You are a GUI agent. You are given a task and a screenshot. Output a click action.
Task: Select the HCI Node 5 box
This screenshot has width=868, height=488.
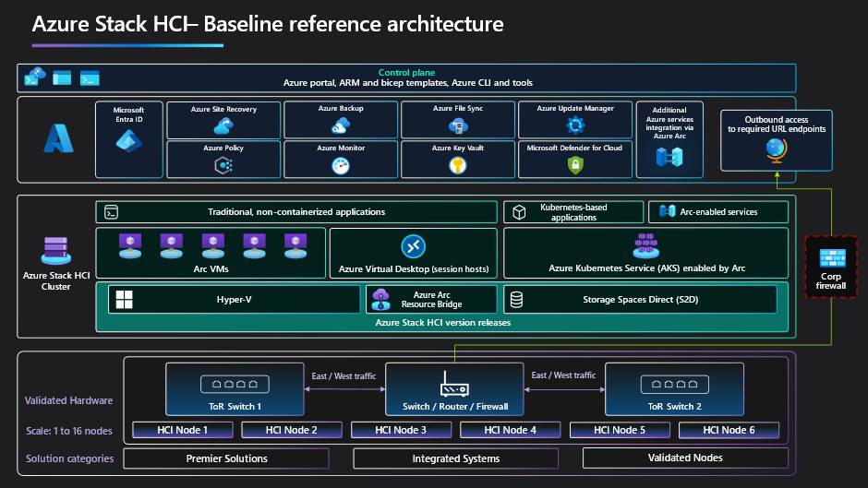coord(620,430)
